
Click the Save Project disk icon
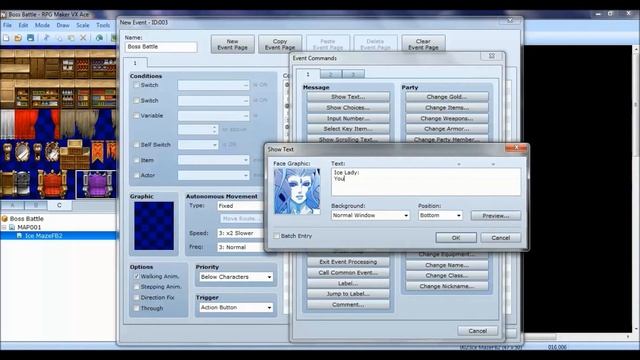(30, 38)
